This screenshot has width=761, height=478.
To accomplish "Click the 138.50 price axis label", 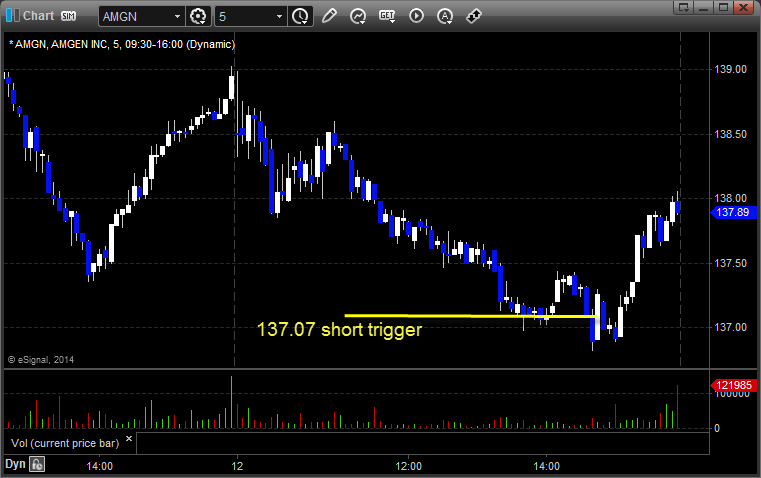I will point(730,134).
